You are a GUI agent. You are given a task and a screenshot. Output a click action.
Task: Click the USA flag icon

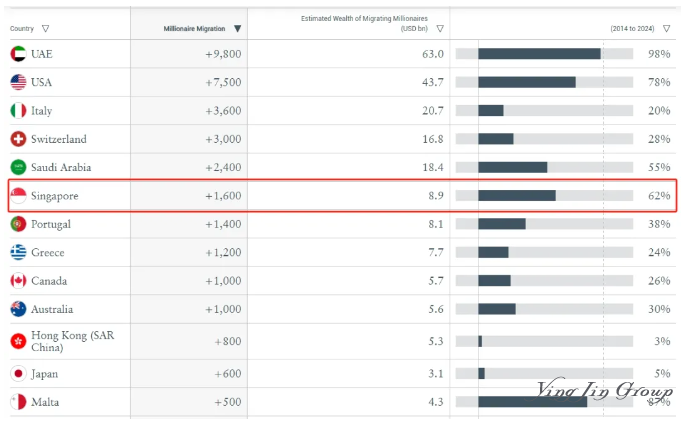point(18,82)
